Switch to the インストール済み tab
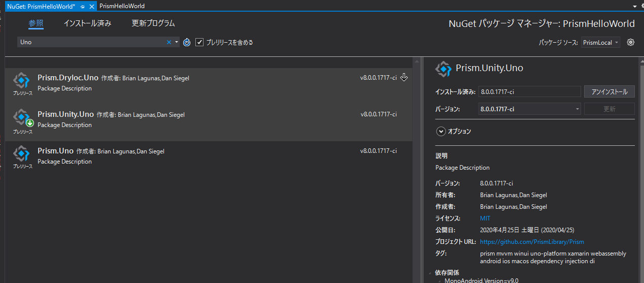The image size is (644, 283). pyautogui.click(x=87, y=23)
